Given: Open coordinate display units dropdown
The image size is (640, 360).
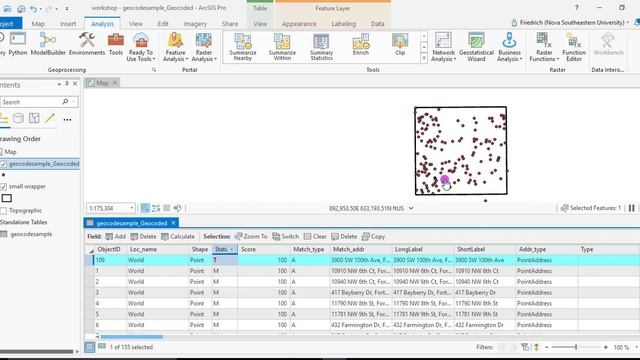Looking at the screenshot, I should coord(411,208).
